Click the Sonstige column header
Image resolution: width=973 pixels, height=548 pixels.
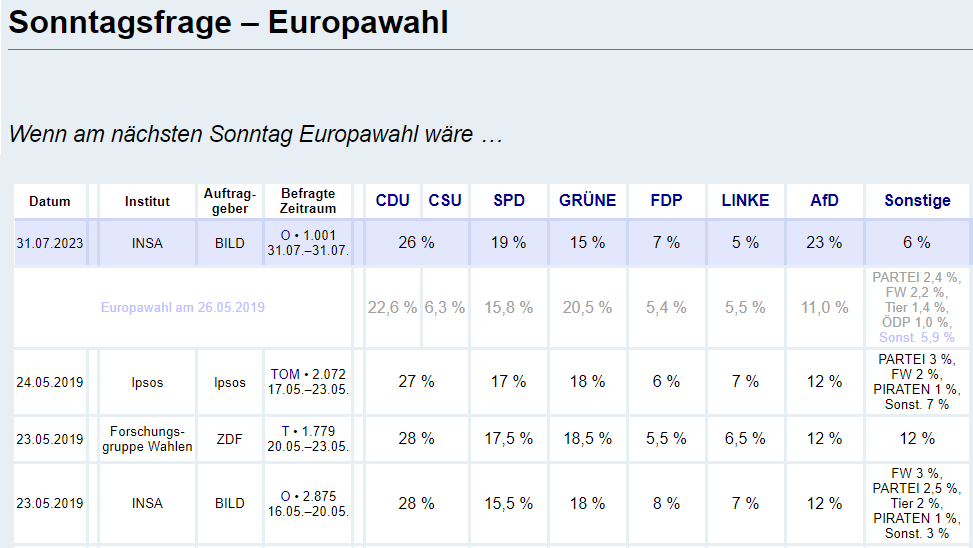(917, 200)
